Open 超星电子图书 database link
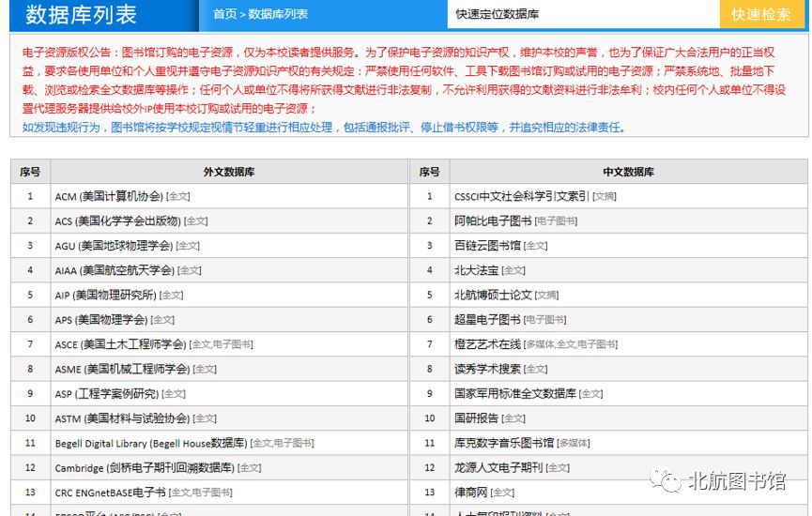This screenshot has width=812, height=516. point(486,320)
